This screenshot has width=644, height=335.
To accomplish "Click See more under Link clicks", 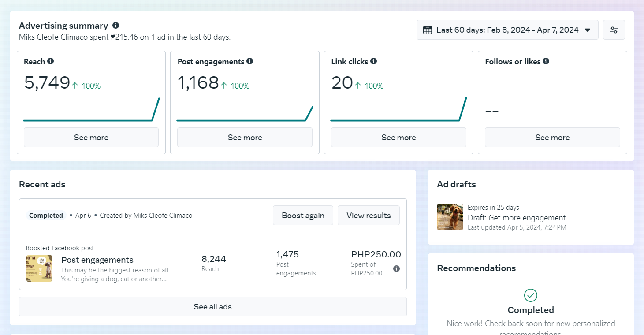I will point(398,138).
